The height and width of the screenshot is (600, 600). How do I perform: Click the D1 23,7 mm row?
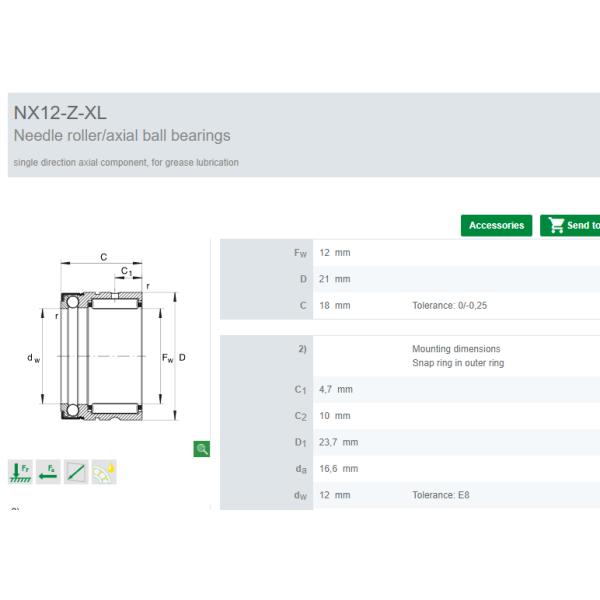point(410,442)
